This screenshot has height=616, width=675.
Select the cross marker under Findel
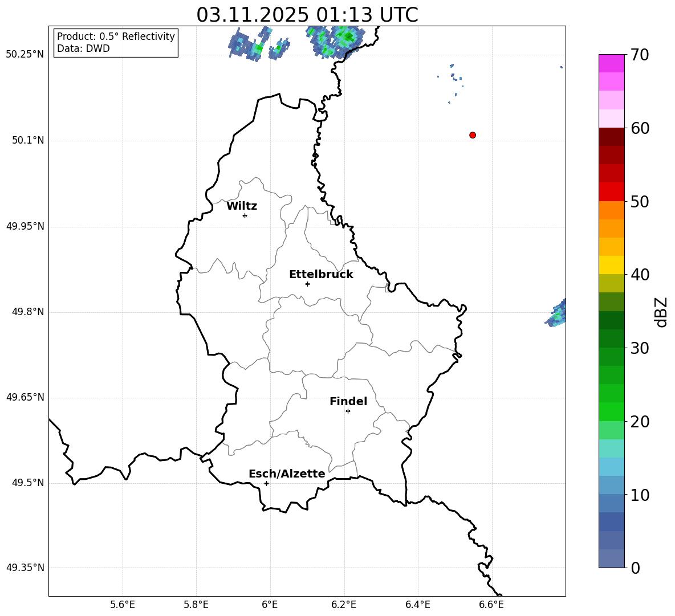[348, 411]
